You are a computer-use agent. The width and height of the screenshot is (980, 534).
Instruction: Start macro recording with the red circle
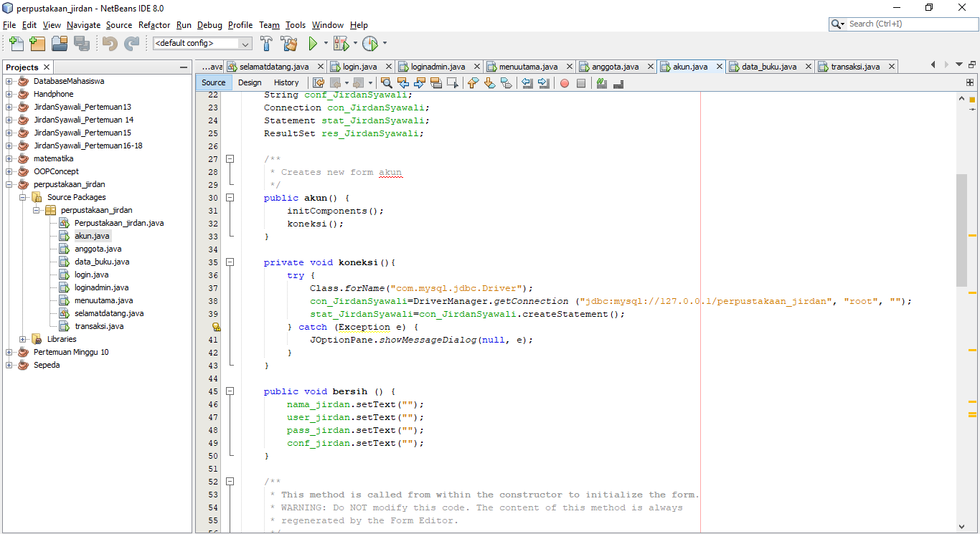tap(565, 83)
